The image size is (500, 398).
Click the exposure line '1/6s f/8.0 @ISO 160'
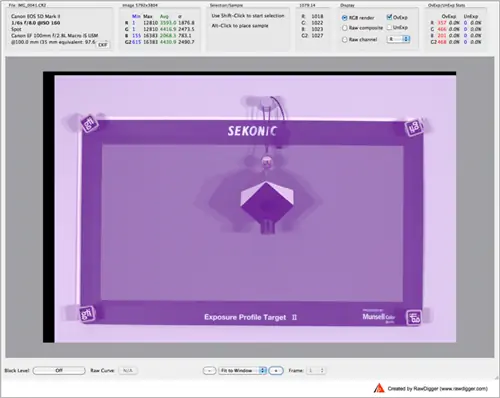(36, 23)
